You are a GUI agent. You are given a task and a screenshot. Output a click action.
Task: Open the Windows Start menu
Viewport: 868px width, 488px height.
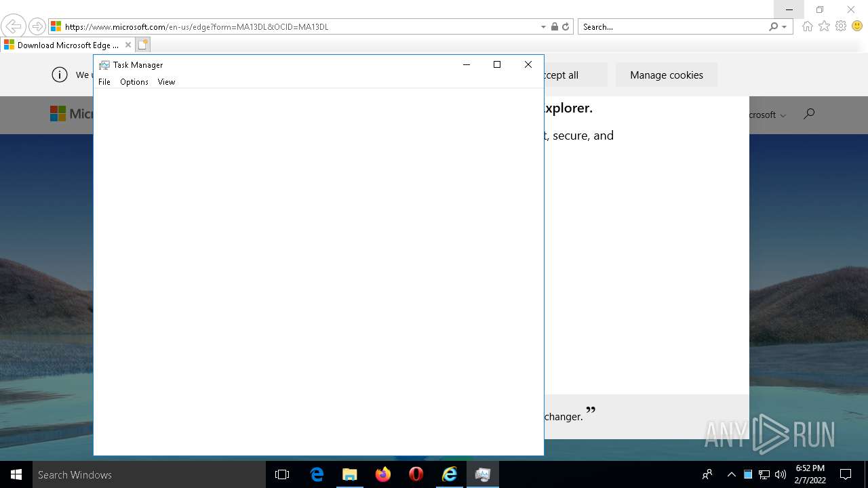[16, 474]
